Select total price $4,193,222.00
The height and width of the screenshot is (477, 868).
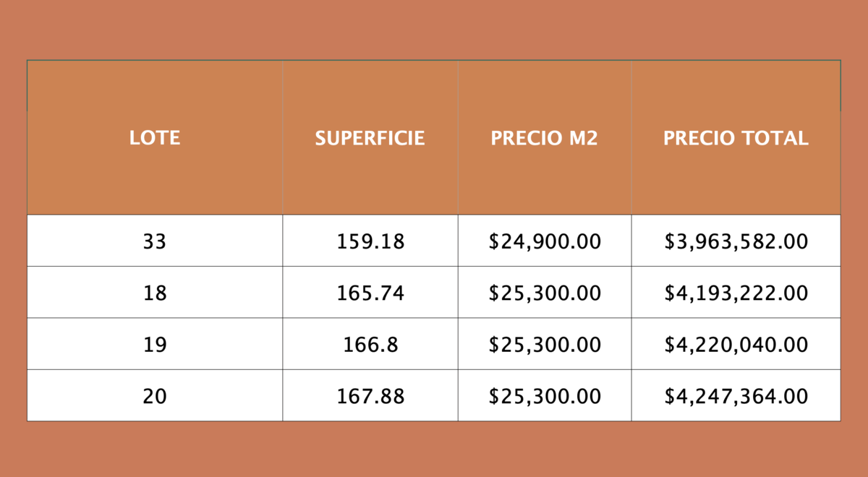tap(736, 293)
